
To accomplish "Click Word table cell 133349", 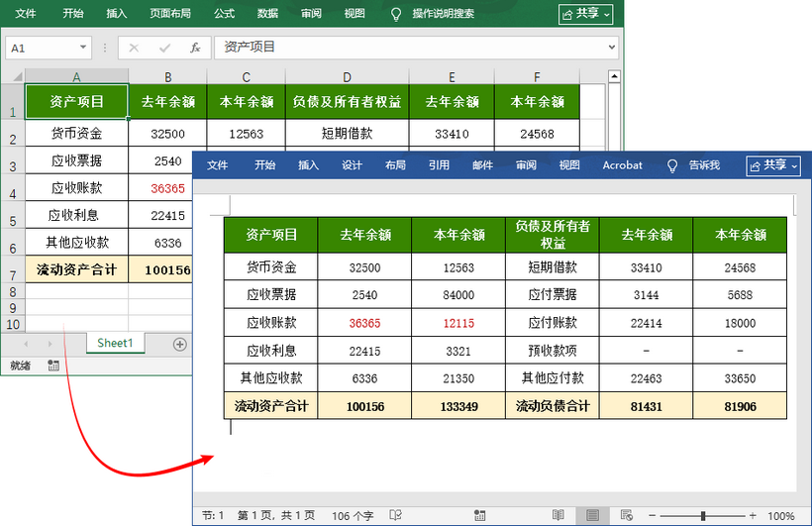I will pyautogui.click(x=458, y=406).
